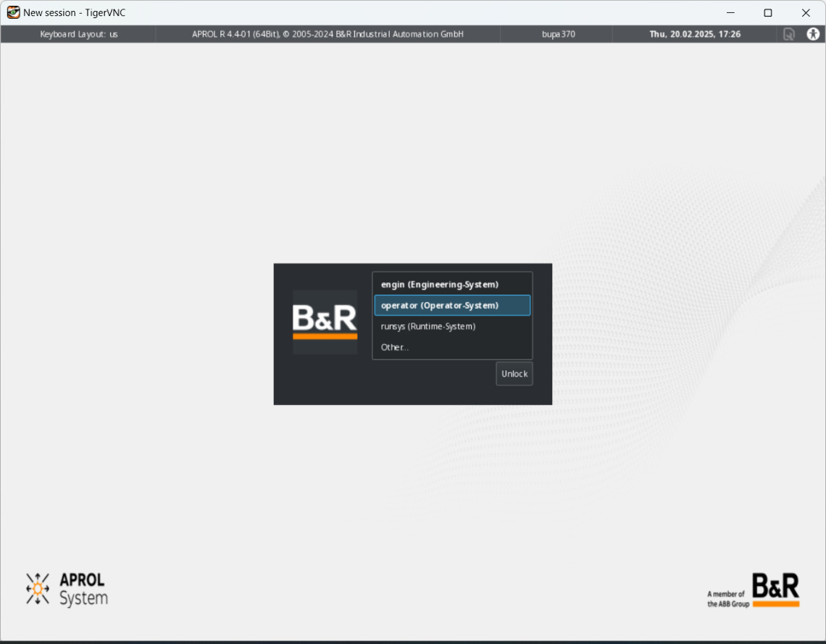Screen dimensions: 826x644
Task: Open the accessibility menu icon
Action: 813,34
